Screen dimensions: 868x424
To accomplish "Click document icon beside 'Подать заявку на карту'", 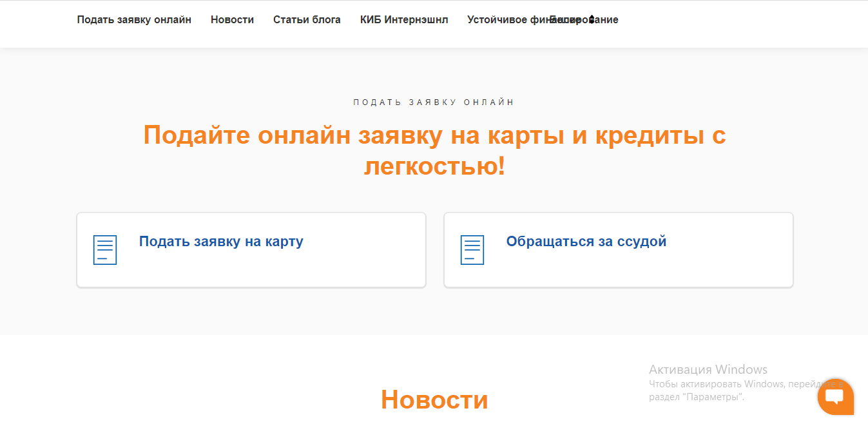I will [105, 249].
